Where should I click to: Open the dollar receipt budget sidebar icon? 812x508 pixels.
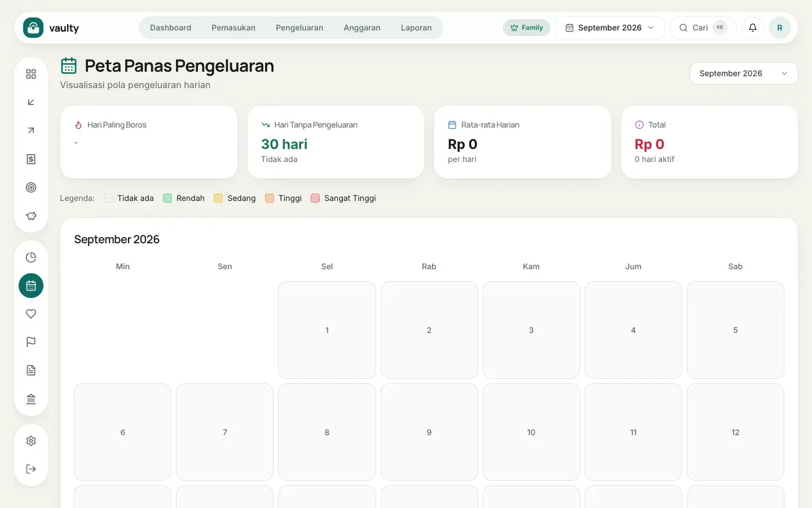[31, 159]
